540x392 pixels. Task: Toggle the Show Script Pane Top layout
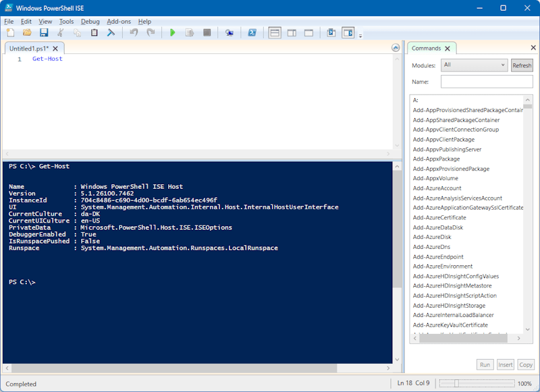(274, 32)
